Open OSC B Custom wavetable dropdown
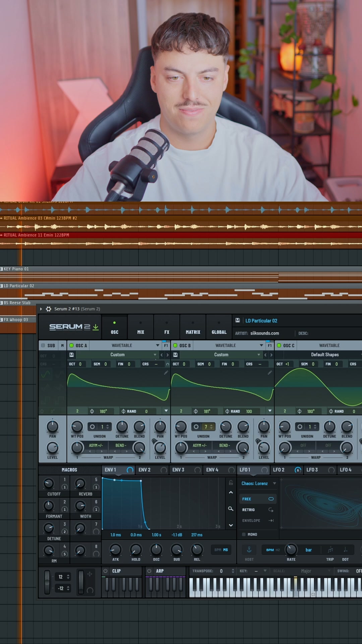This screenshot has width=362, height=644. point(221,355)
